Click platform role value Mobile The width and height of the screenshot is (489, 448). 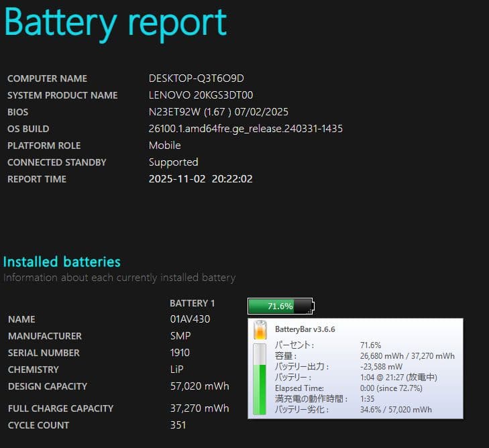coord(164,146)
